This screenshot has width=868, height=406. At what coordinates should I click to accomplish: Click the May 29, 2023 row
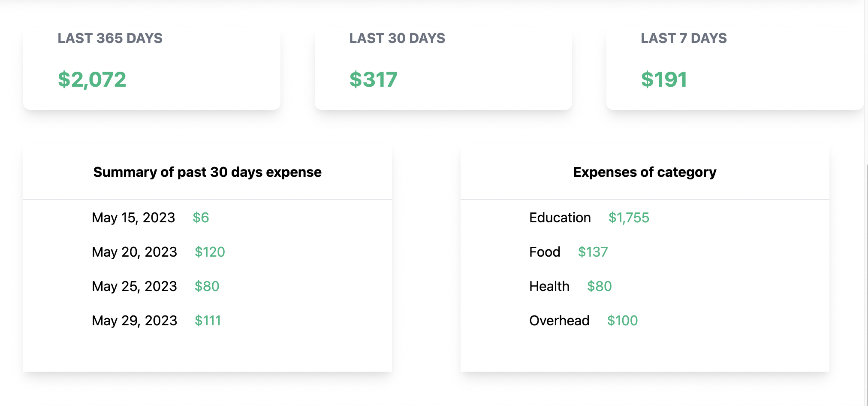tap(134, 321)
